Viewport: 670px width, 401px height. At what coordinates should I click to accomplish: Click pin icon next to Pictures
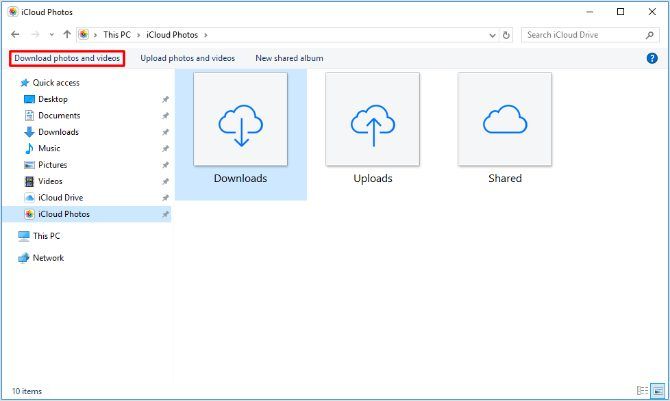point(165,165)
